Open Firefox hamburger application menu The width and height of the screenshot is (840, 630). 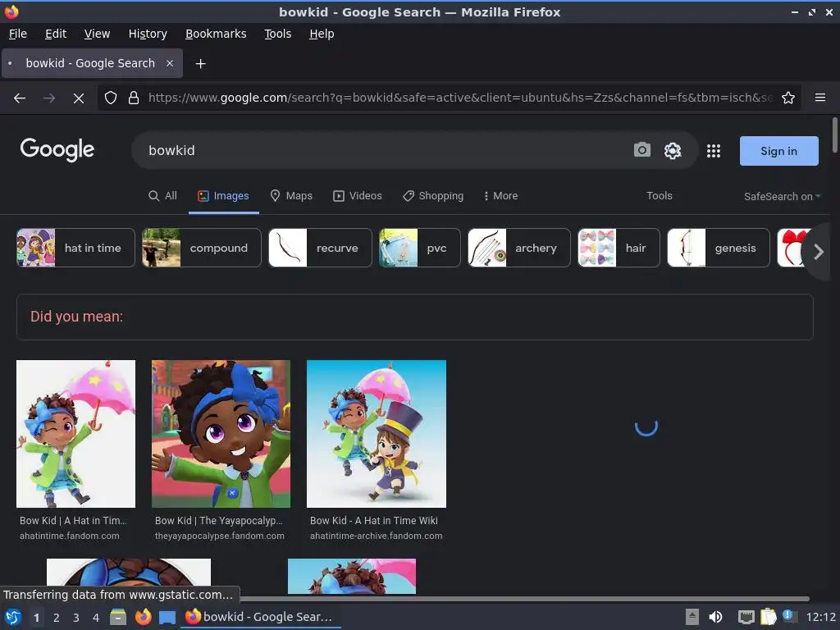click(x=820, y=98)
